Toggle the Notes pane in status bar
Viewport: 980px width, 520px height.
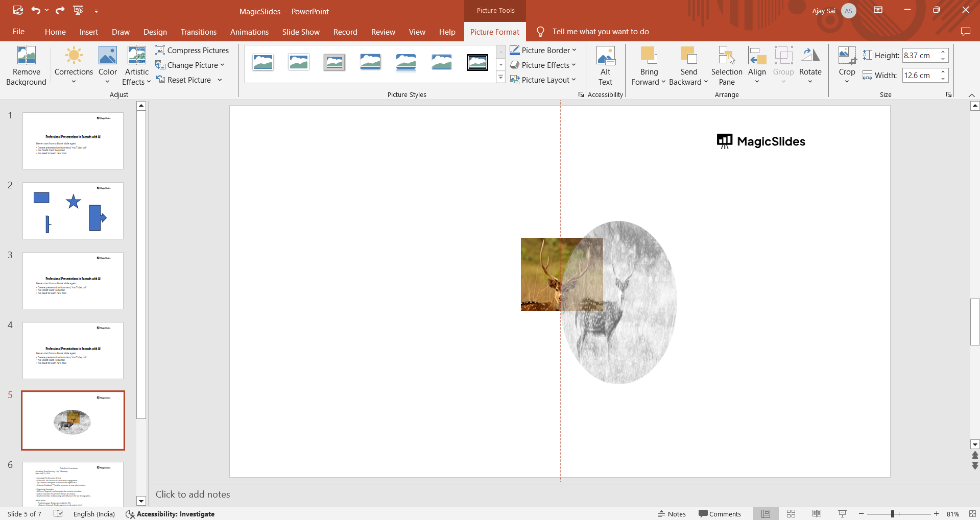[x=672, y=514]
